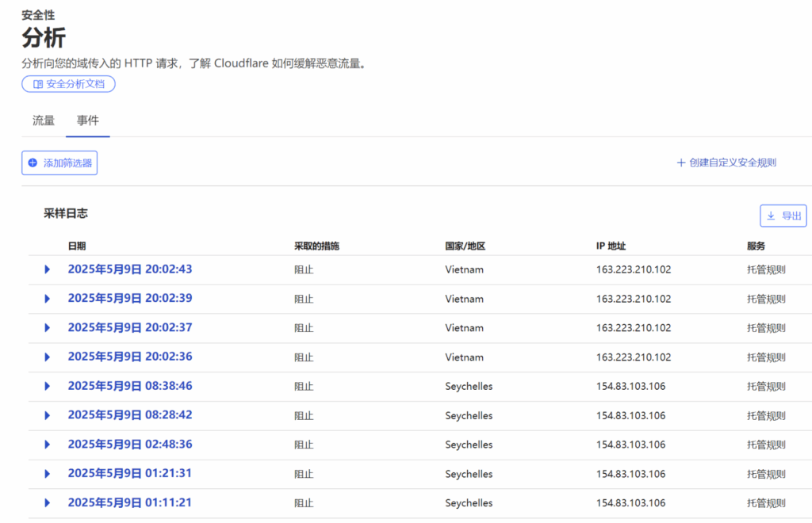This screenshot has height=523, width=812.
Task: Open the 2025年5月9日 08:28:42 event link
Action: 129,415
